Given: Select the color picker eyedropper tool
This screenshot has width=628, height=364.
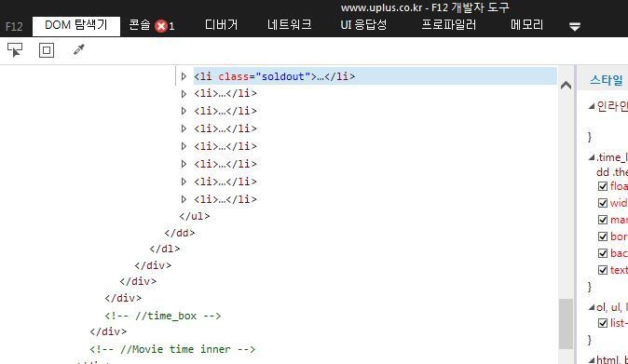Looking at the screenshot, I should [79, 49].
